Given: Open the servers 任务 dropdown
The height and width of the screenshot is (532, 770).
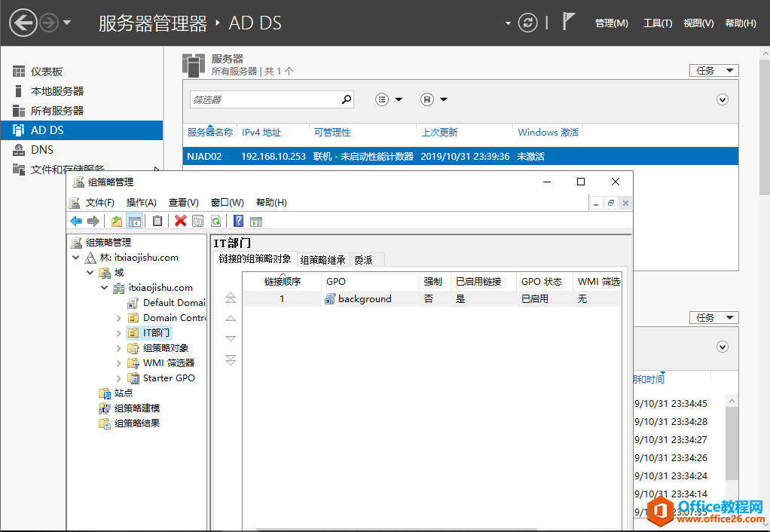Looking at the screenshot, I should (714, 71).
